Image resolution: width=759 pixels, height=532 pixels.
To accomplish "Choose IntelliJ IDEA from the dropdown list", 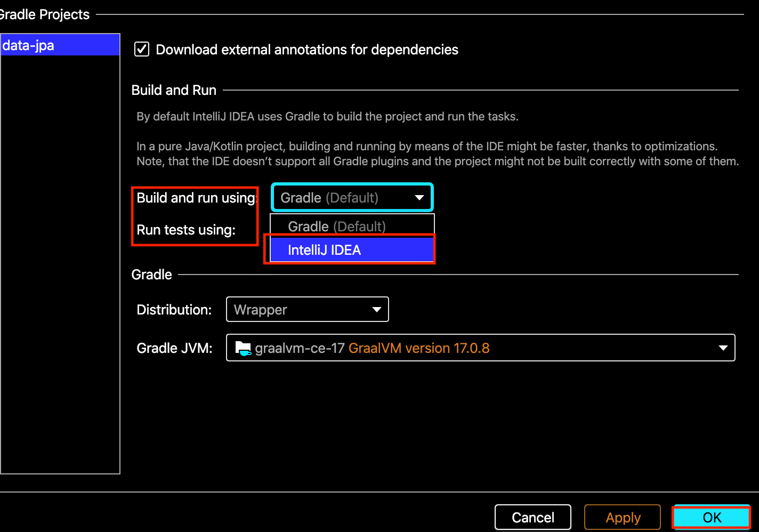I will click(352, 250).
